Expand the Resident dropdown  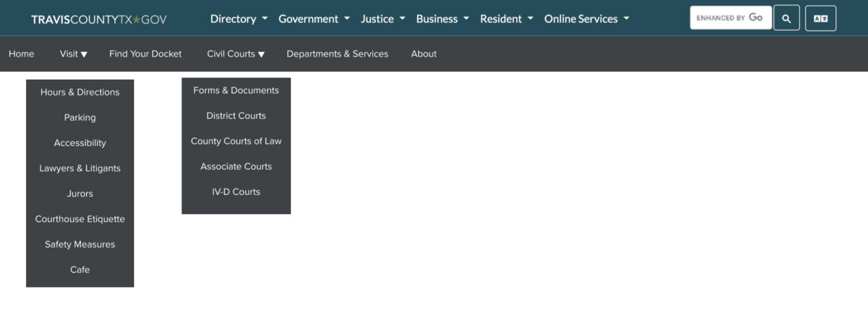[506, 19]
